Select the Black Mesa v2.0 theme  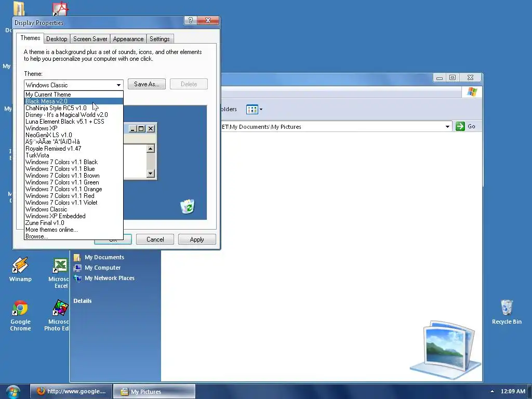tap(74, 101)
